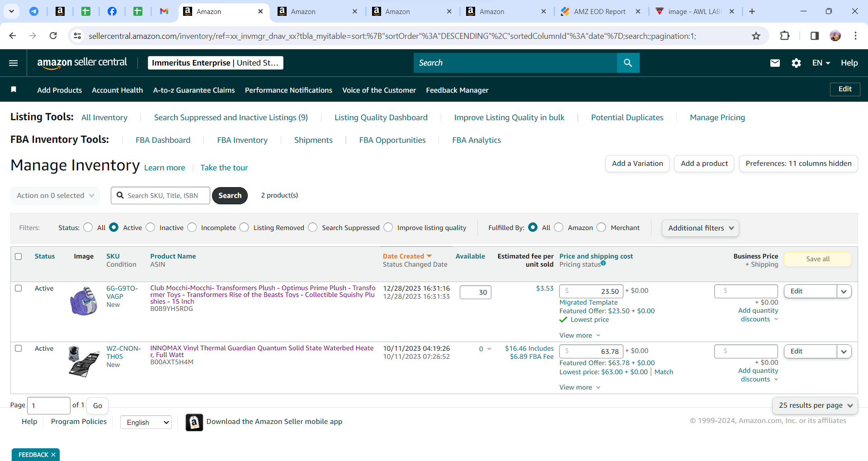
Task: Check the 6G-G9TO-VAGP row checkbox
Action: (19, 288)
